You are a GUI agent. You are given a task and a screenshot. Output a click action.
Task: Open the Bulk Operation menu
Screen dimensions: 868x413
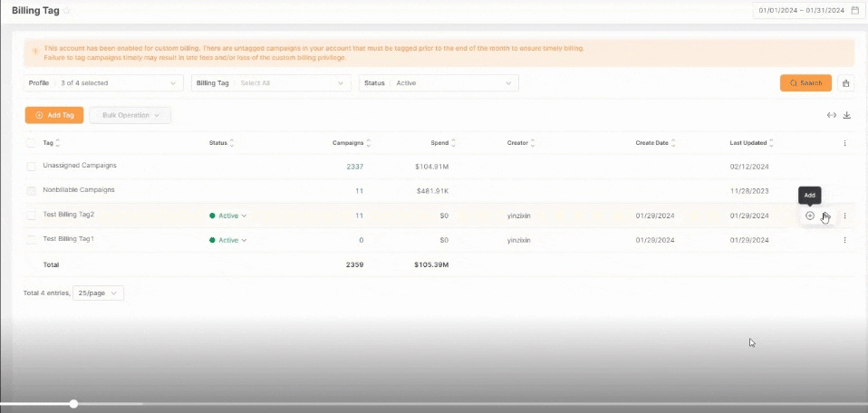pos(130,115)
